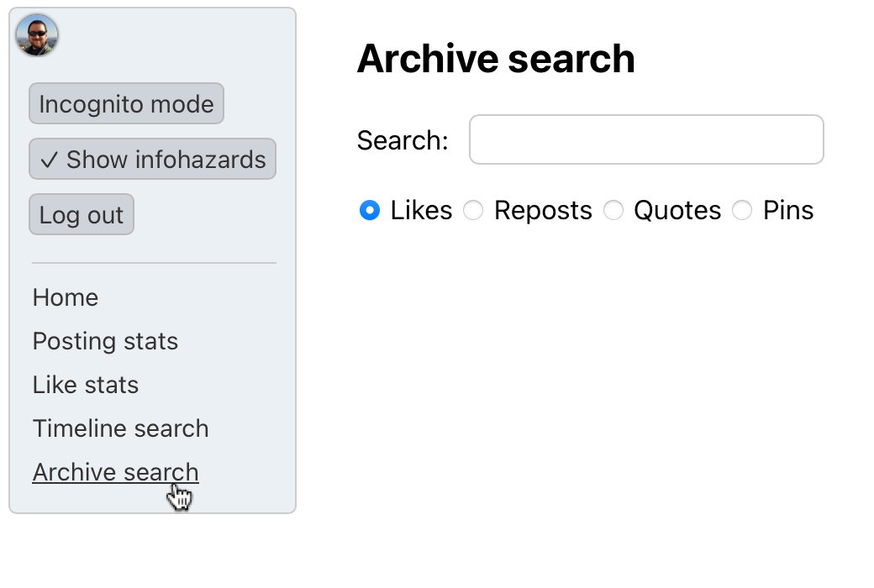This screenshot has height=588, width=874.
Task: Click the "Archive search" page heading
Action: pos(496,59)
